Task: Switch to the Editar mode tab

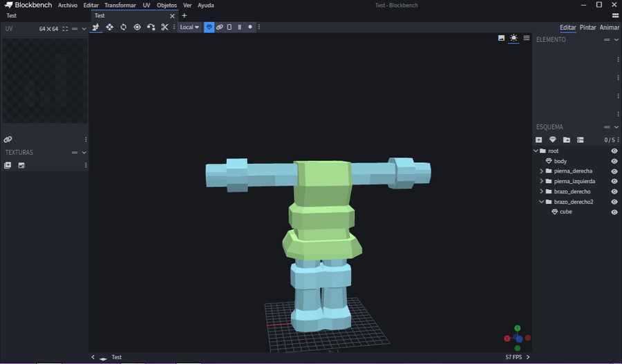Action: [568, 28]
